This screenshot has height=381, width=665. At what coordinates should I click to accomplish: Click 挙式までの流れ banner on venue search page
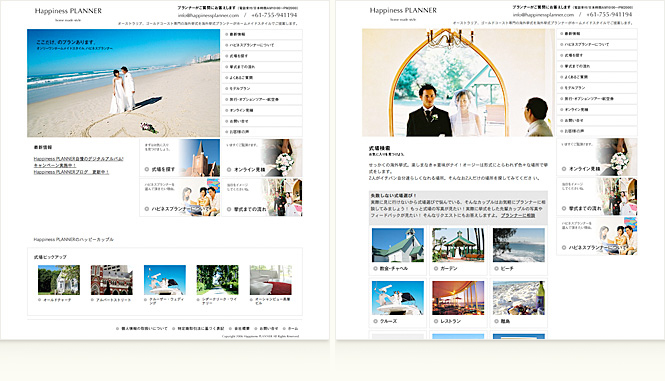click(x=597, y=197)
